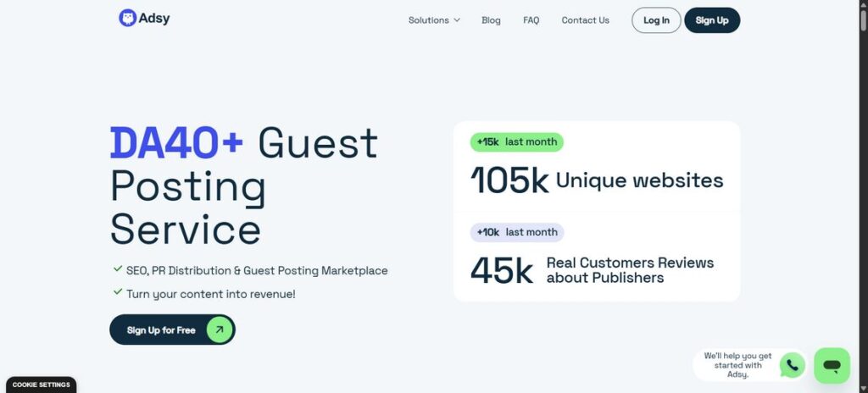
Task: Open the FAQ page
Action: [x=531, y=20]
